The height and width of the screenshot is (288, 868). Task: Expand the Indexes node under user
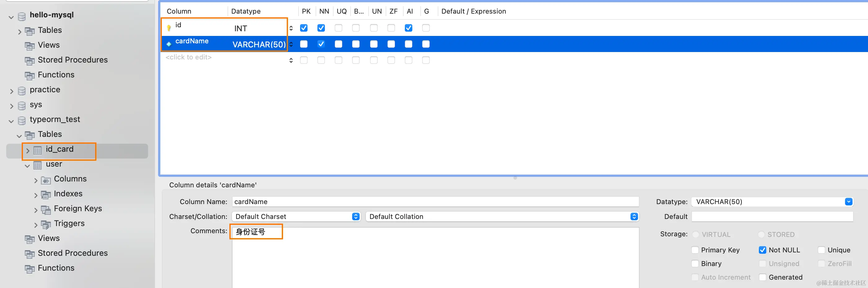pos(36,195)
